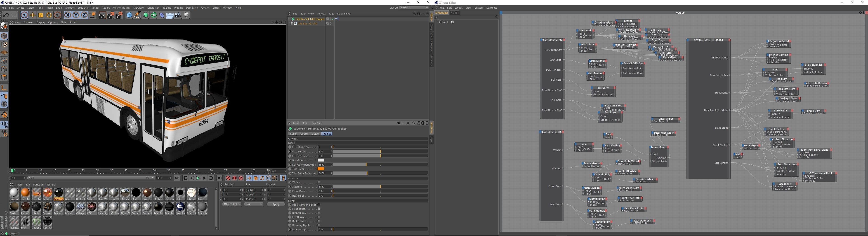Screen dimensions: 868x236
Task: Go to start of timeline
Action: [x=177, y=178]
